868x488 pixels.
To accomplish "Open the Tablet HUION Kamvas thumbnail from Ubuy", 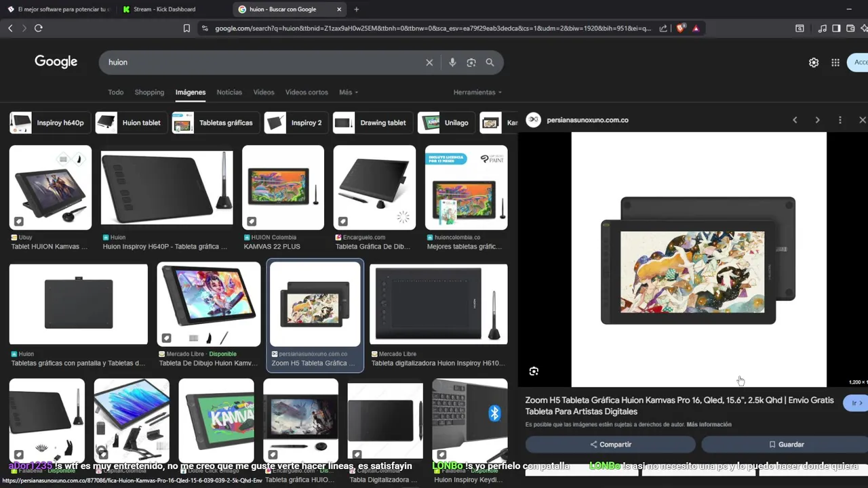I will pyautogui.click(x=50, y=188).
